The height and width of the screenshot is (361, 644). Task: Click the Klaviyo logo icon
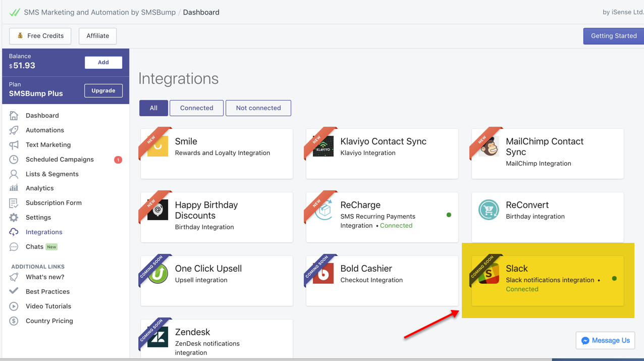tap(324, 146)
